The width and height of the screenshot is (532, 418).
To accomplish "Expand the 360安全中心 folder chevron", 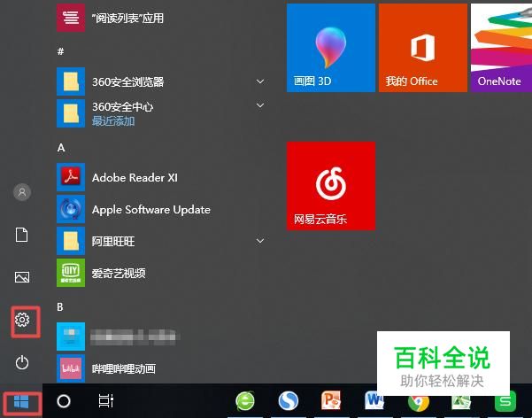I will point(260,105).
